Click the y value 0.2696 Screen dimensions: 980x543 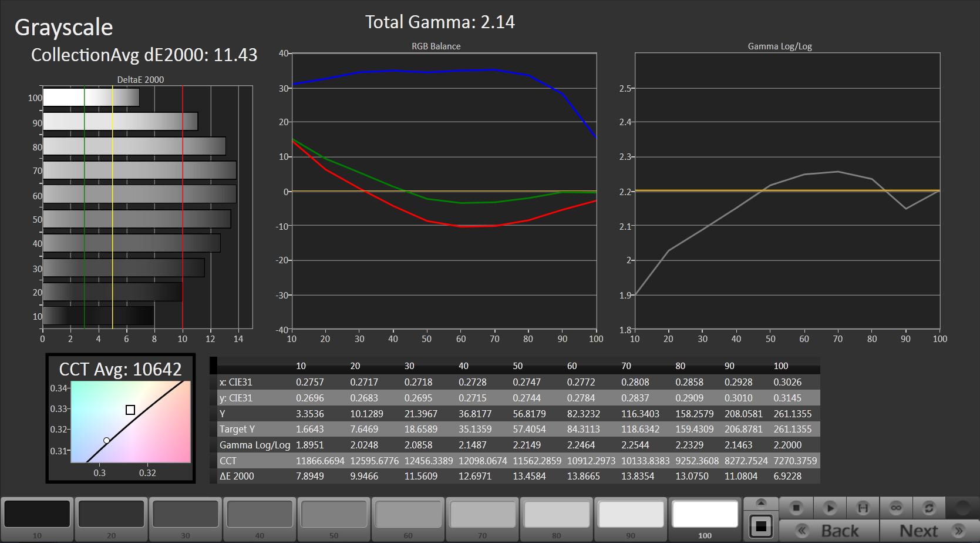tap(310, 398)
